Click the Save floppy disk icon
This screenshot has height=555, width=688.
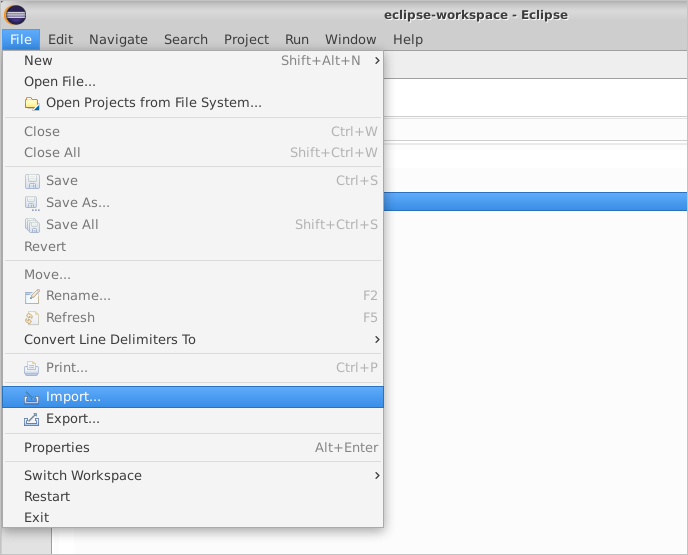click(32, 181)
